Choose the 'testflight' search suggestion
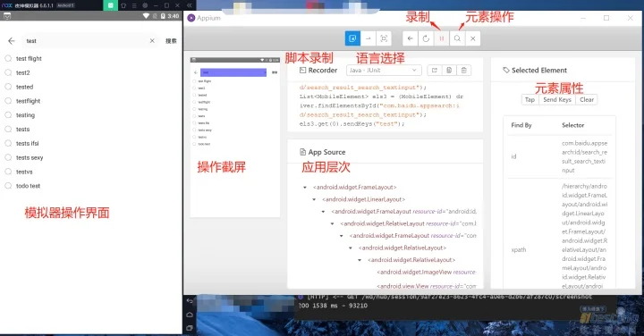 pos(28,101)
